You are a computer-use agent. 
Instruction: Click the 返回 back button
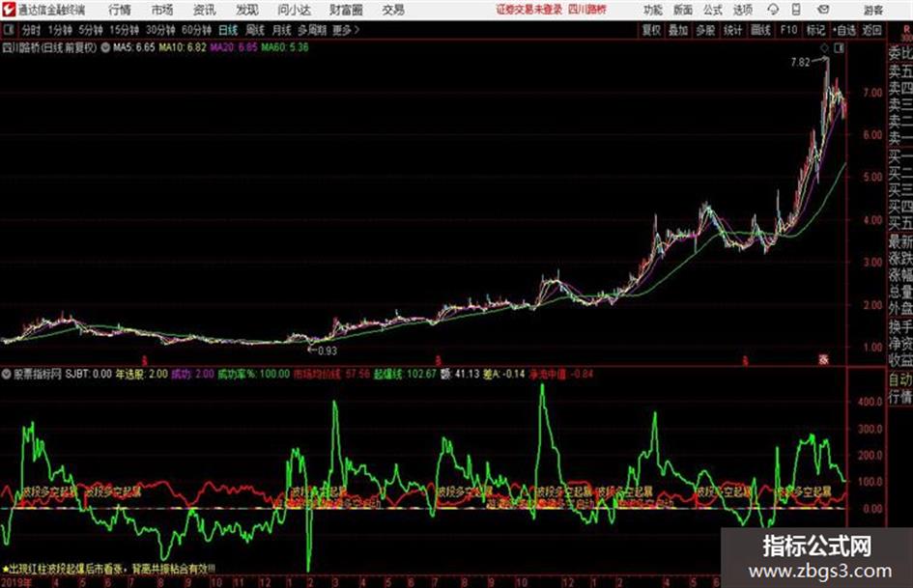pos(871,30)
